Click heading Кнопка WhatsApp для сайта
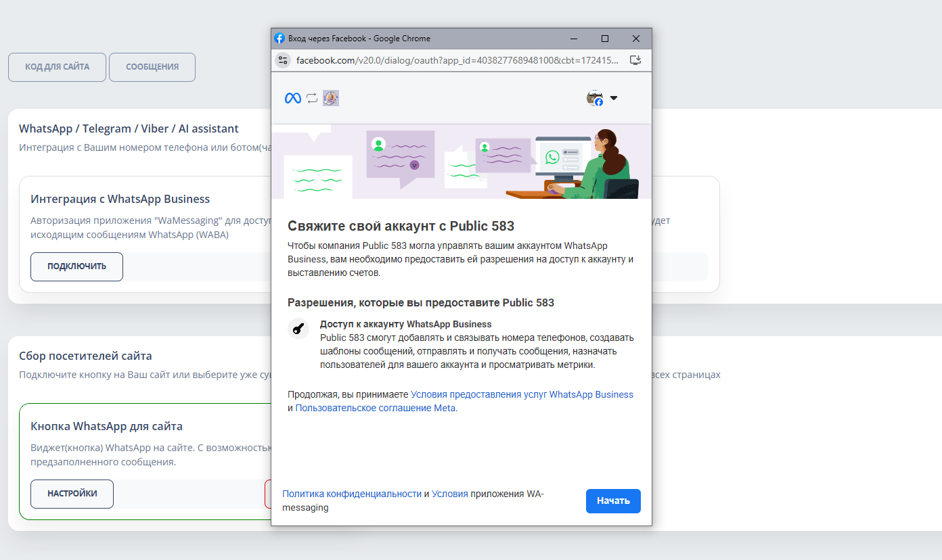 107,426
